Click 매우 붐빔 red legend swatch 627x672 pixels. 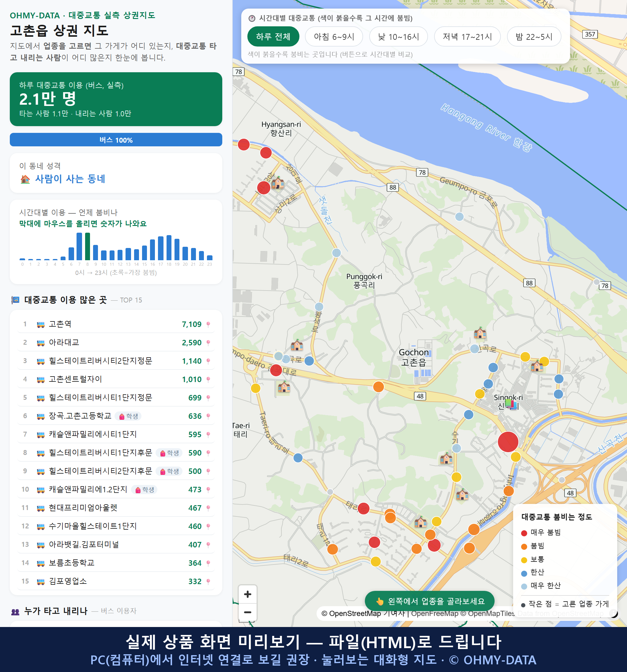524,533
